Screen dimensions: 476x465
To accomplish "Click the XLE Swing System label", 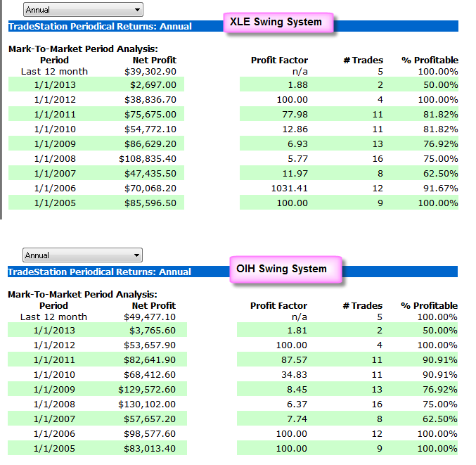I will coord(278,23).
